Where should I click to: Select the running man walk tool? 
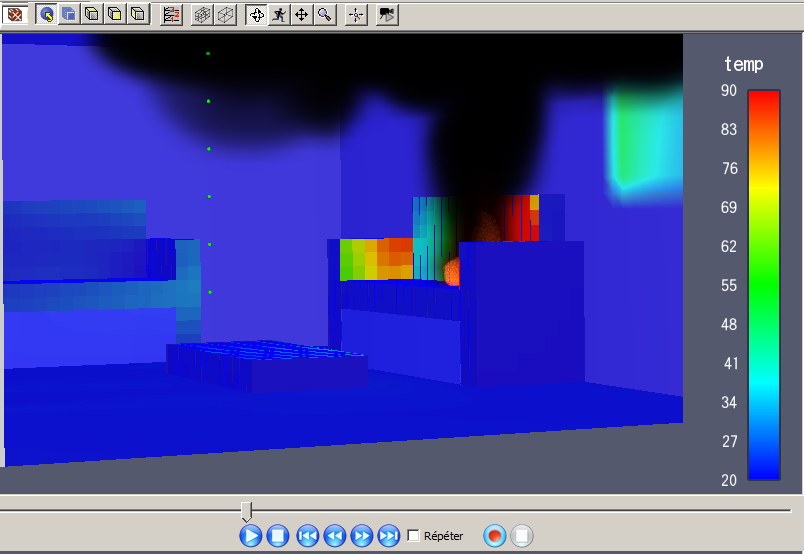(x=279, y=15)
